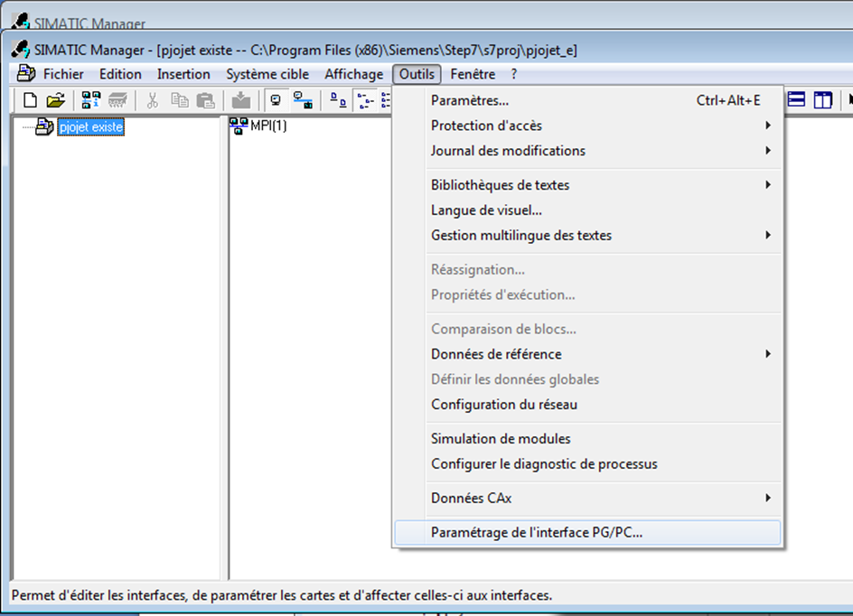Click the Accessible nodes toolbar icon
The image size is (853, 616).
(91, 100)
